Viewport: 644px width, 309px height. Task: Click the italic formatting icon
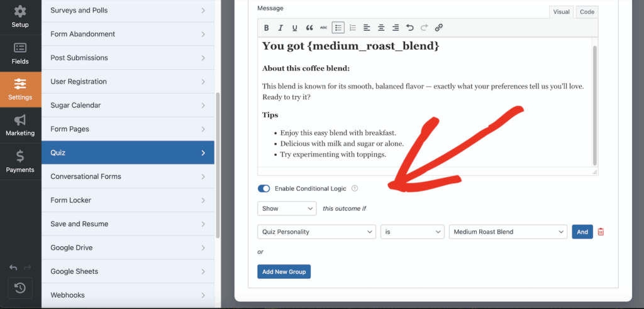pos(280,28)
